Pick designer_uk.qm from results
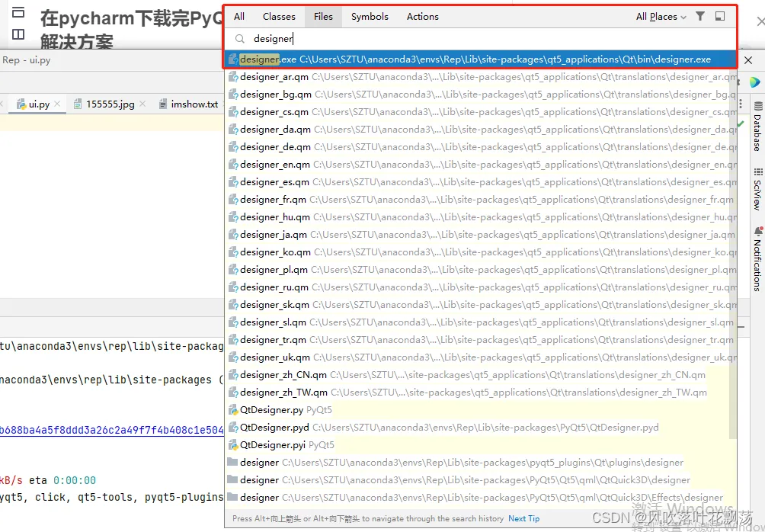765x532 pixels. point(481,357)
